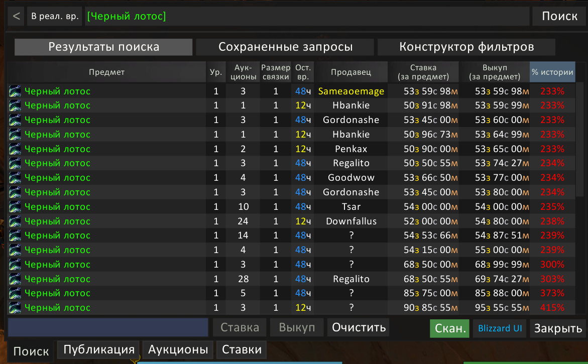Click the Очистить button
Image resolution: width=588 pixels, height=364 pixels.
[359, 327]
